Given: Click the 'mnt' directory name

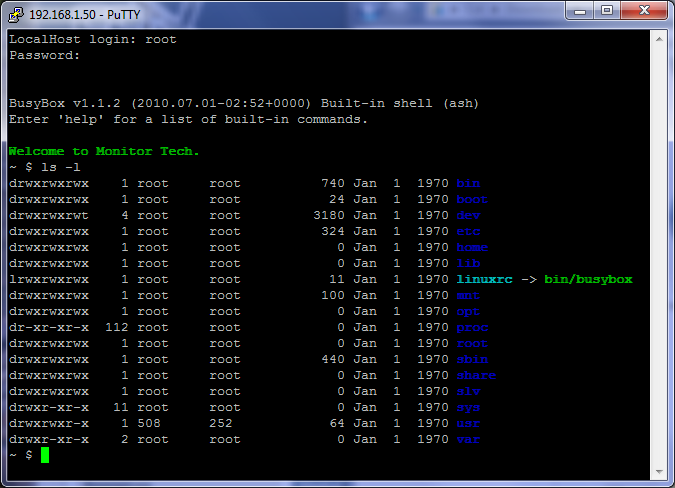Looking at the screenshot, I should click(x=468, y=296).
